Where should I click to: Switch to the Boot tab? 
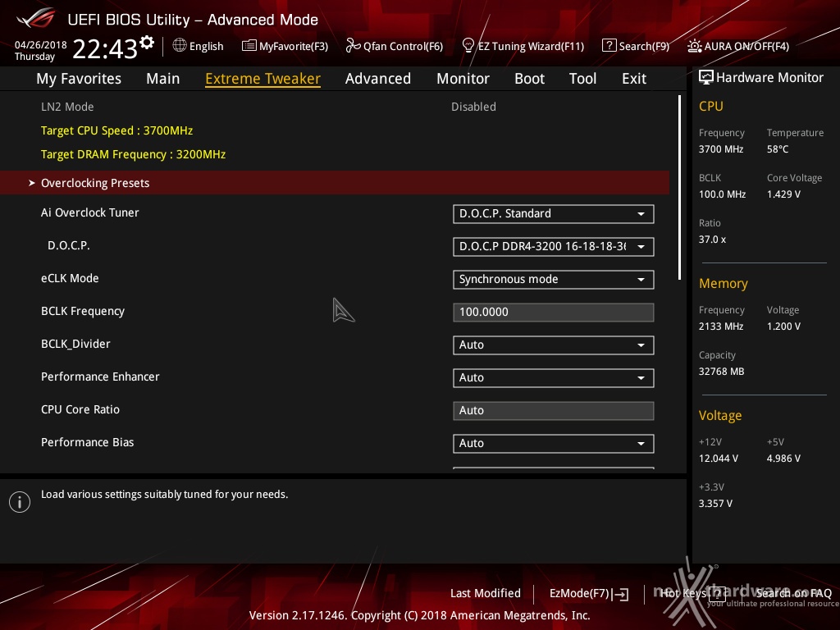pyautogui.click(x=529, y=79)
